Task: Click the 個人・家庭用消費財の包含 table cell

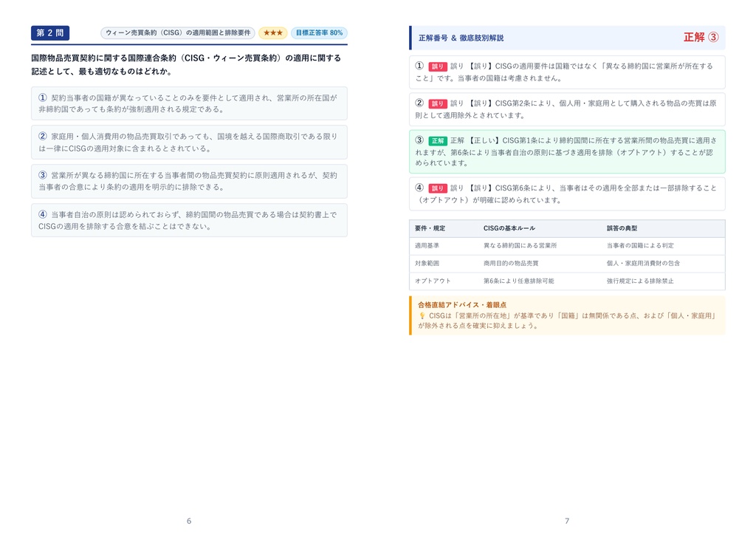Action: [643, 264]
